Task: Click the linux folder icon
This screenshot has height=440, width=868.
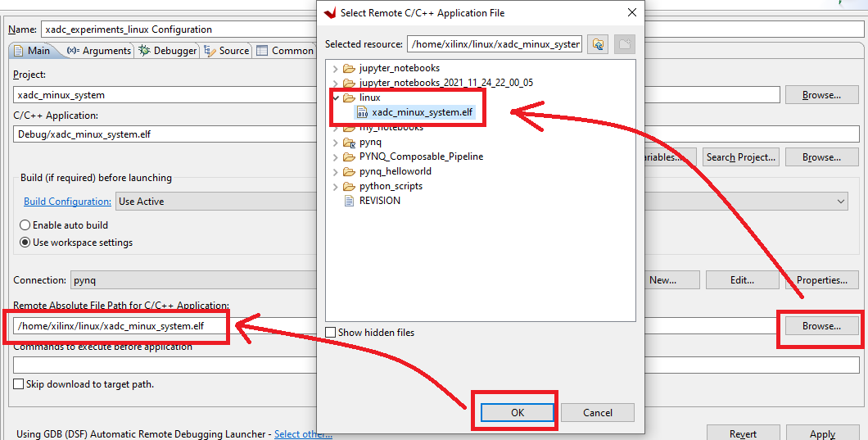Action: pyautogui.click(x=349, y=98)
